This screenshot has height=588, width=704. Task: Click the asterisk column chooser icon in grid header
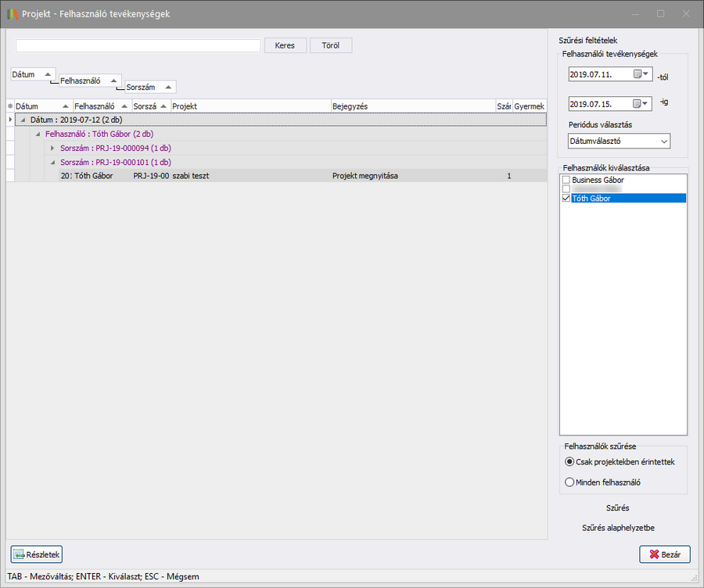tap(10, 106)
